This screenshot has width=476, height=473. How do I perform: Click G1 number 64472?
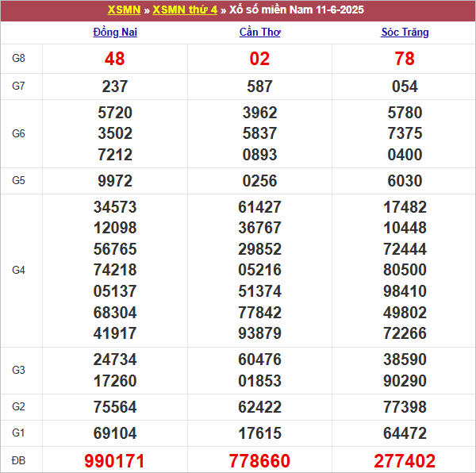point(405,433)
